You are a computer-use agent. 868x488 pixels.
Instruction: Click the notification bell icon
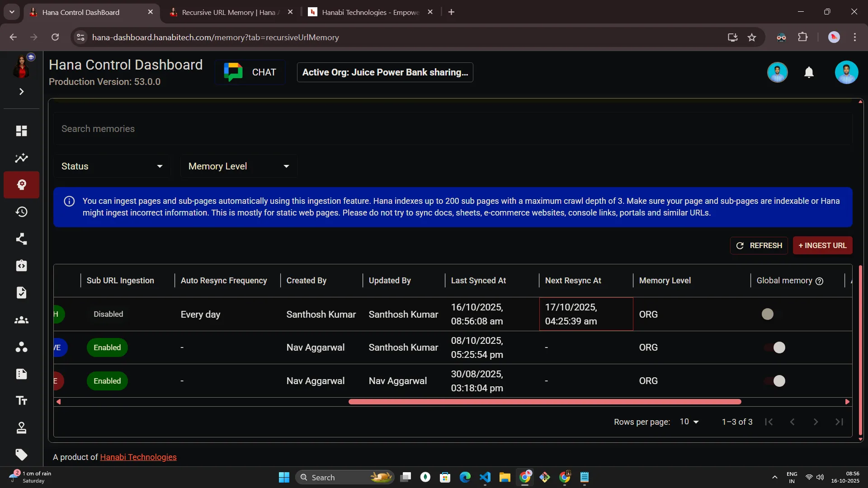809,72
